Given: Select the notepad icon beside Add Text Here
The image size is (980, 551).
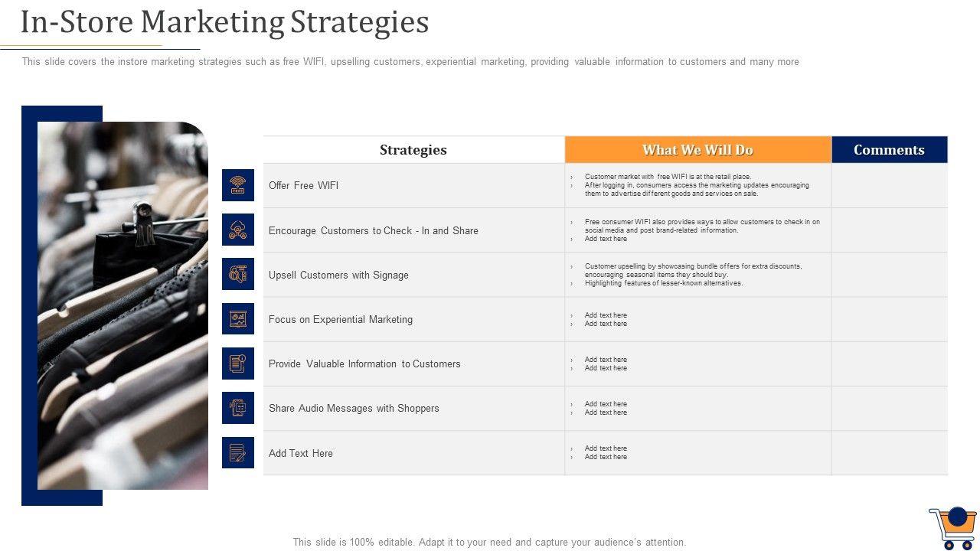Looking at the screenshot, I should [x=238, y=452].
